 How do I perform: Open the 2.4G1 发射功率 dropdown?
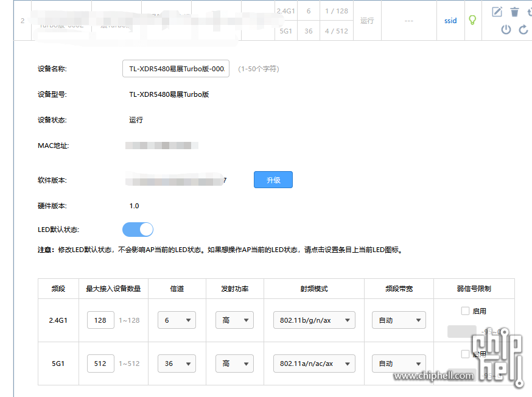pyautogui.click(x=234, y=320)
